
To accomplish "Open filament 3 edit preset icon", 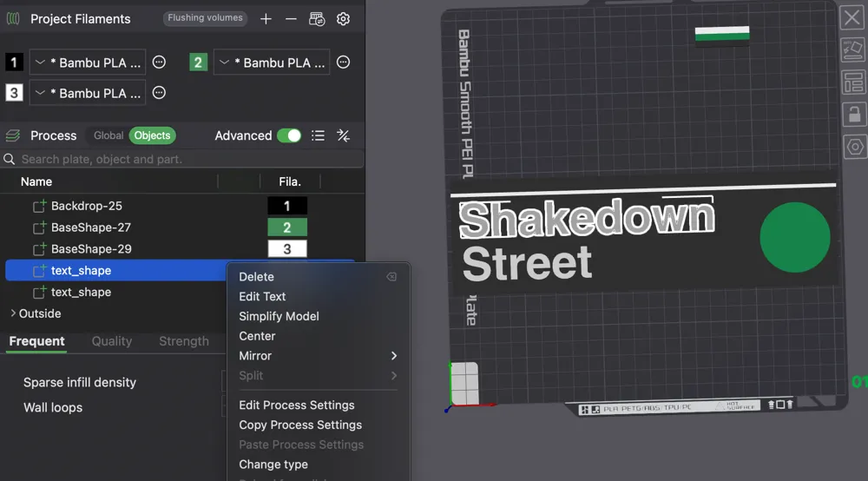I will (x=159, y=92).
